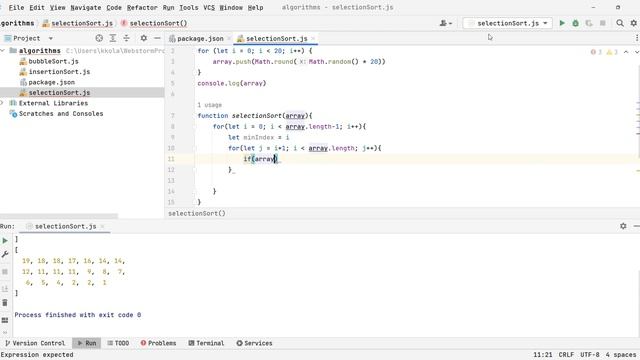The width and height of the screenshot is (640, 360).
Task: Click selectionSort() breadcrumb in navigation bar
Action: tap(154, 23)
